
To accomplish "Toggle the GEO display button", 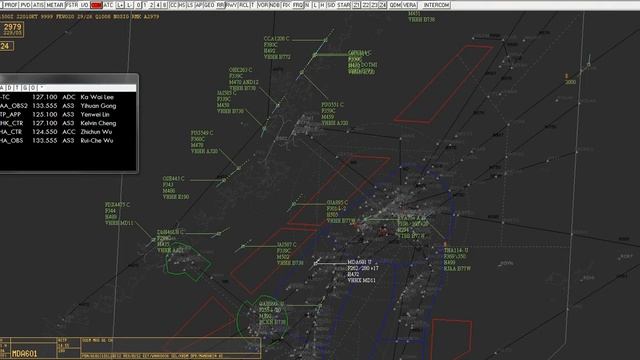I will click(x=209, y=5).
